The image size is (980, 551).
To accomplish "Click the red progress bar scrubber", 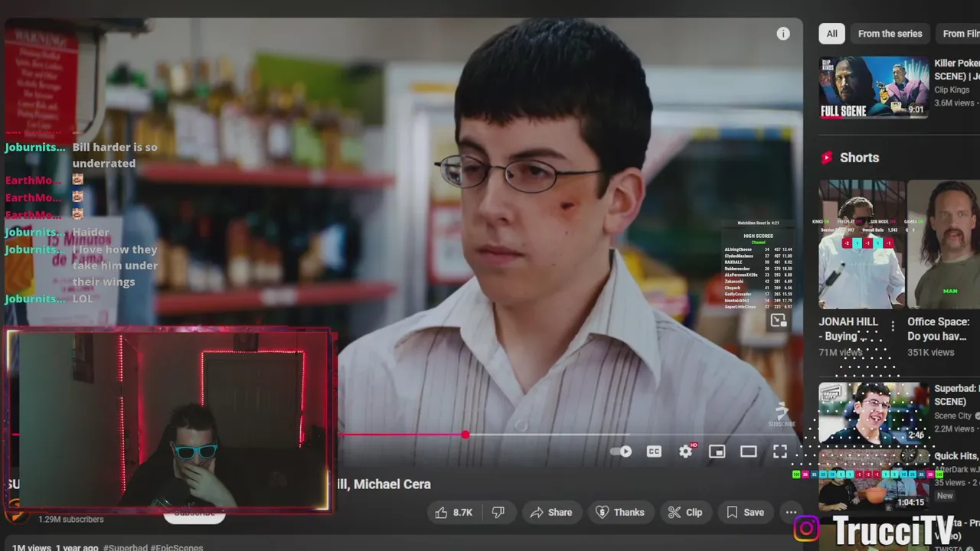I will pos(465,435).
